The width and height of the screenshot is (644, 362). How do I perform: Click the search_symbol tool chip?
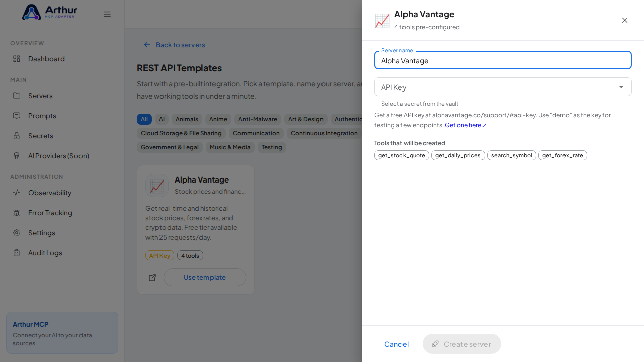click(512, 155)
